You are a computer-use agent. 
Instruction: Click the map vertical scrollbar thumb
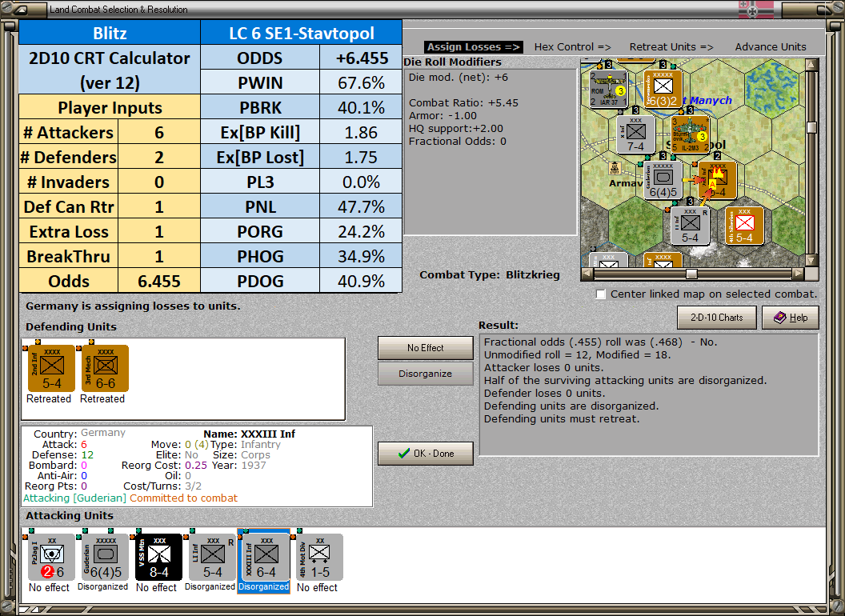click(x=811, y=127)
